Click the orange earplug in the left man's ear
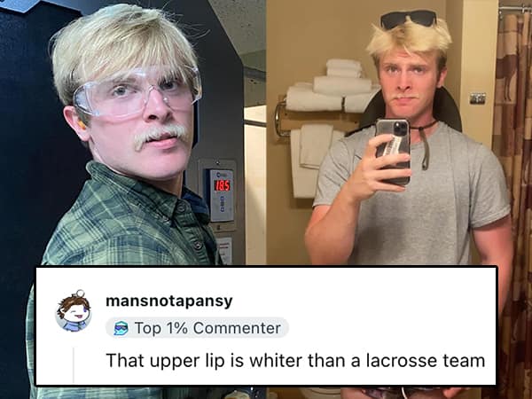The height and width of the screenshot is (399, 532). coord(82,124)
